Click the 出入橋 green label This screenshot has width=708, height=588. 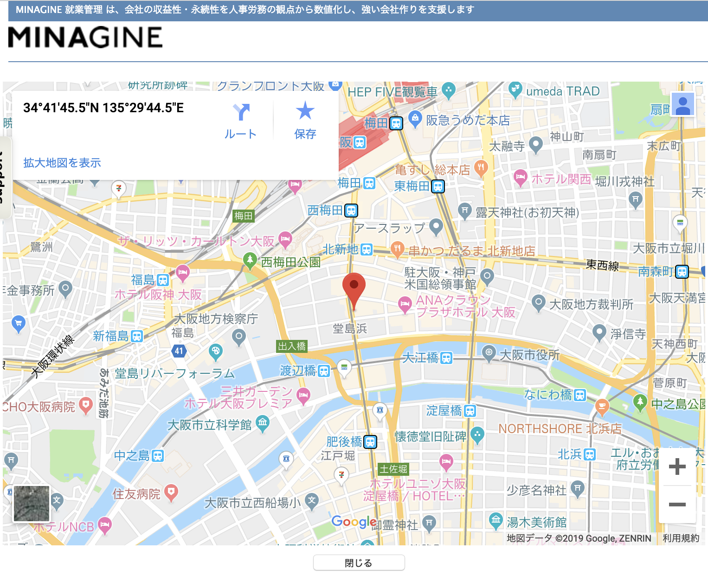[x=292, y=346]
